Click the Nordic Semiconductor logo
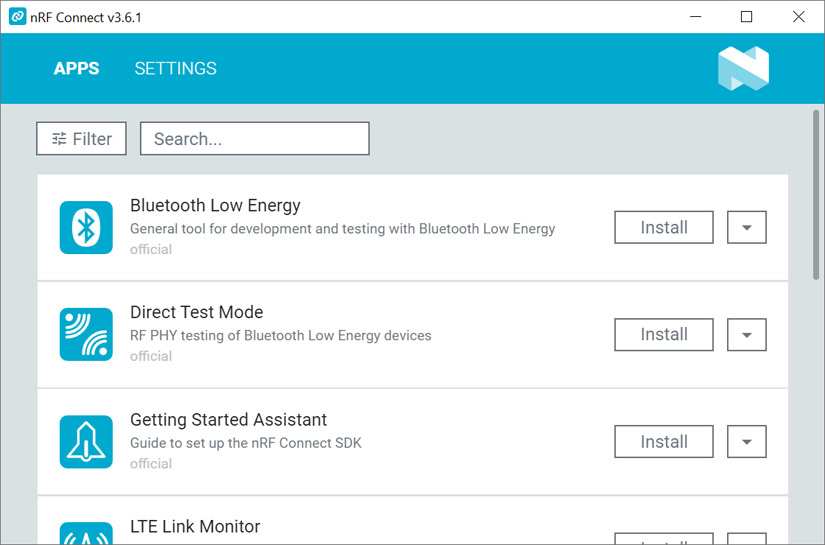Screen dimensions: 825x545 pos(743,68)
